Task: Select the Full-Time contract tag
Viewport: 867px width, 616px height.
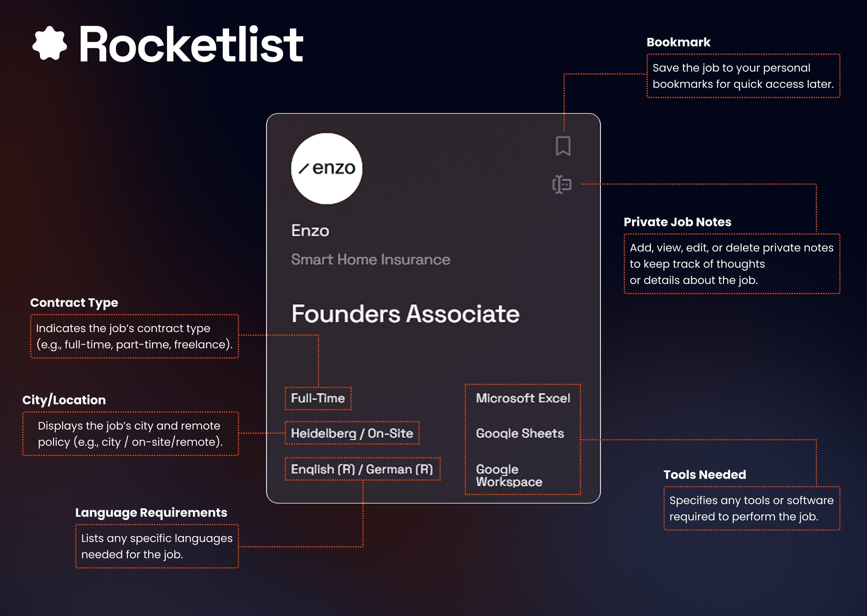Action: pyautogui.click(x=318, y=398)
